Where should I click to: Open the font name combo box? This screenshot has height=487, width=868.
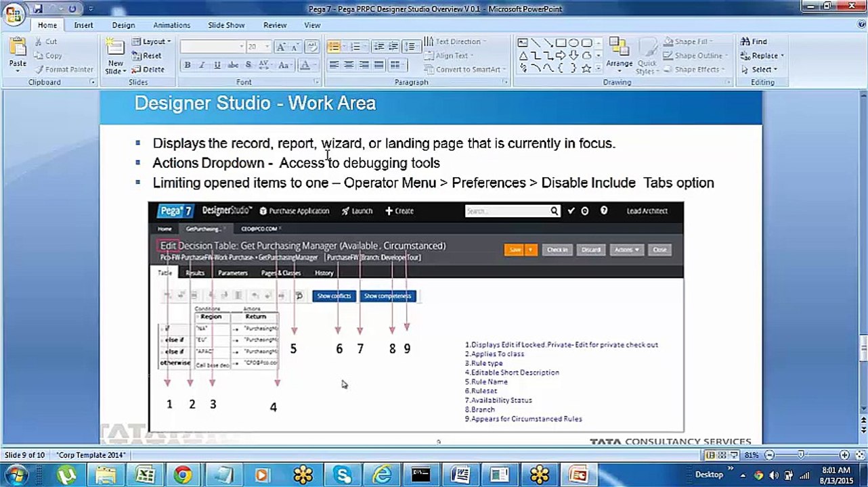(213, 47)
